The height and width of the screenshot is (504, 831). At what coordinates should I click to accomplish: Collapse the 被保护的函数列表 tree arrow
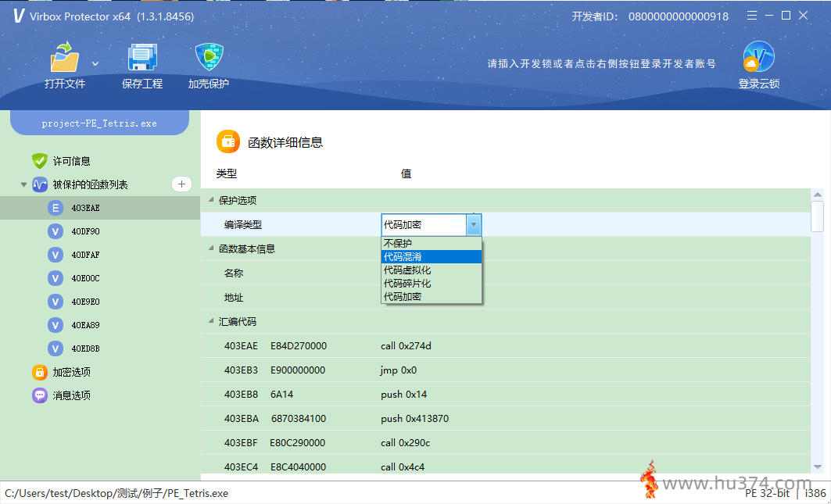coord(23,185)
